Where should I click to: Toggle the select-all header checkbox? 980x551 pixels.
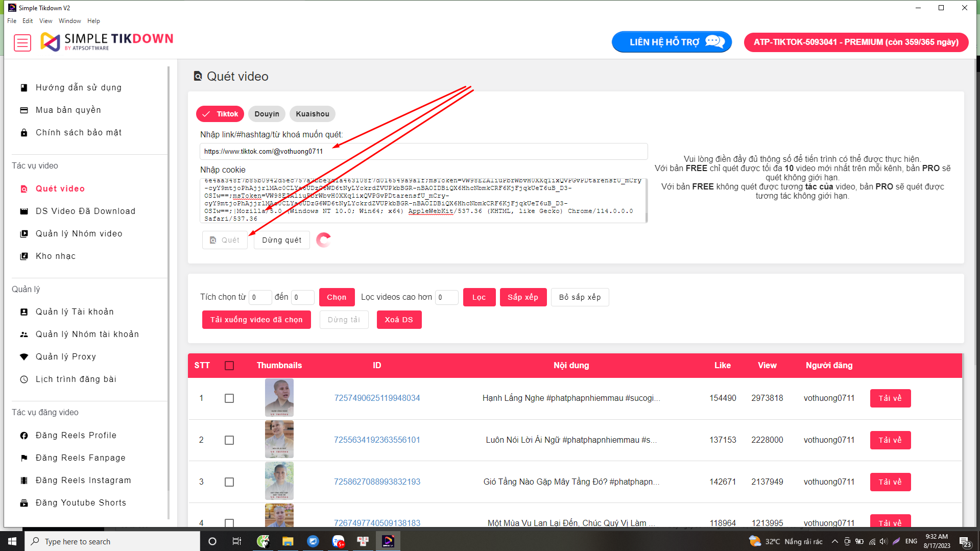(x=229, y=366)
